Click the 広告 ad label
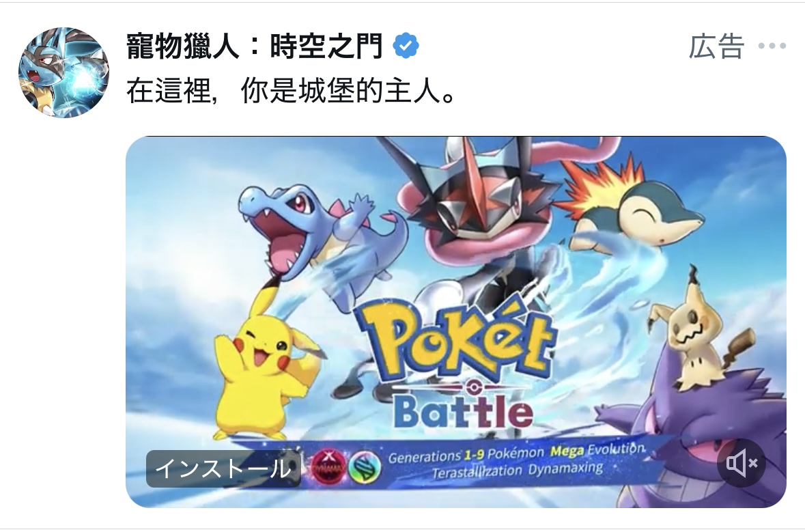Viewport: 805px width, 532px height. coord(716,46)
